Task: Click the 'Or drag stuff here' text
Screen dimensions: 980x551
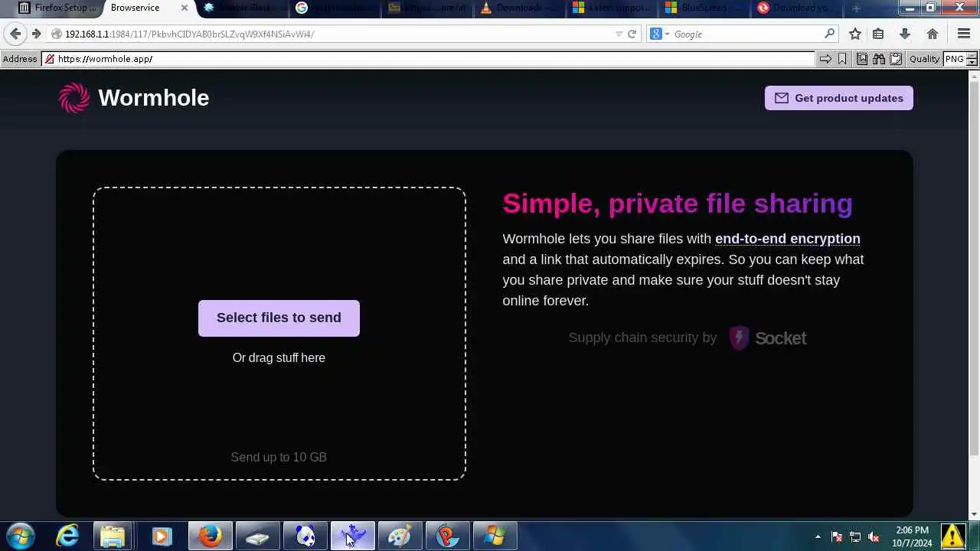Action: 279,357
